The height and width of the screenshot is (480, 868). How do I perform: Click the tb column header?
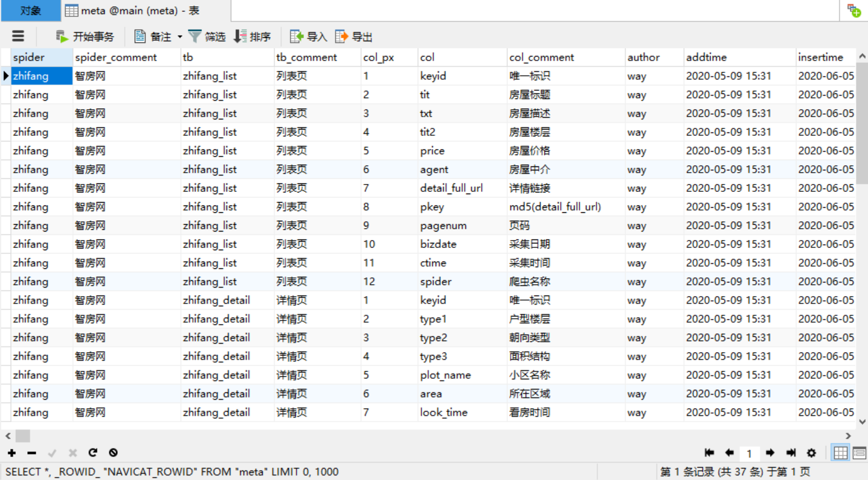[227, 57]
